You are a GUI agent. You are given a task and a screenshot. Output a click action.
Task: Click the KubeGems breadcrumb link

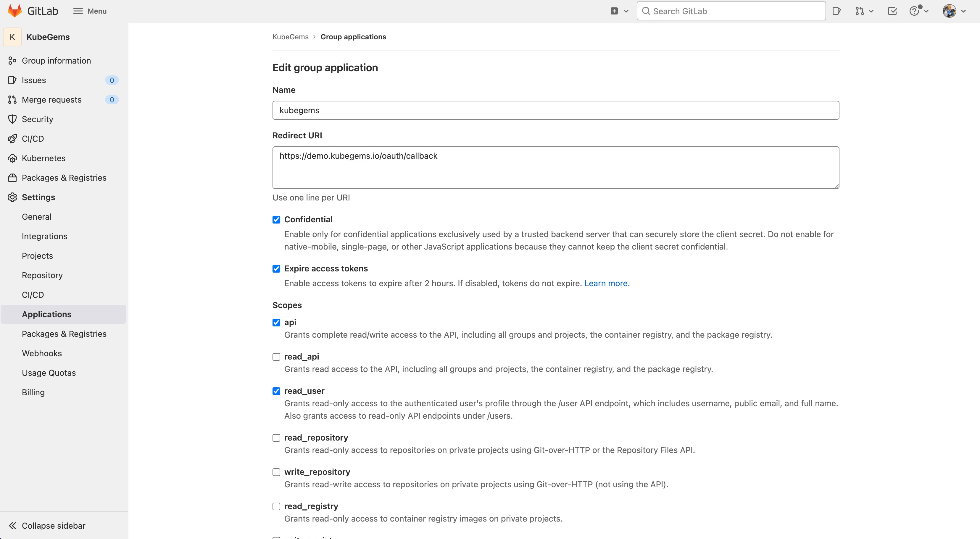(290, 37)
